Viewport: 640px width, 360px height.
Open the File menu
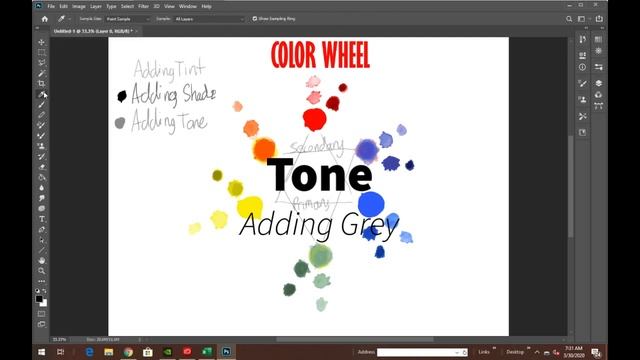(51, 6)
